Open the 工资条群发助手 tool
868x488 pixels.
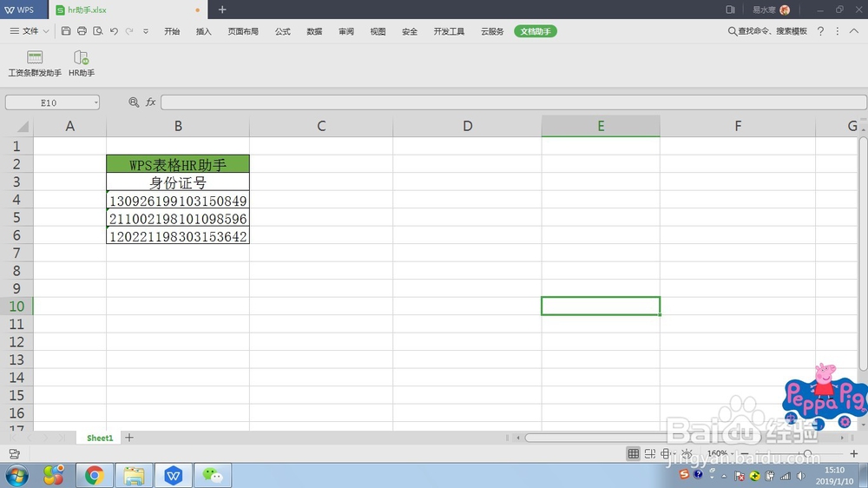click(x=35, y=63)
